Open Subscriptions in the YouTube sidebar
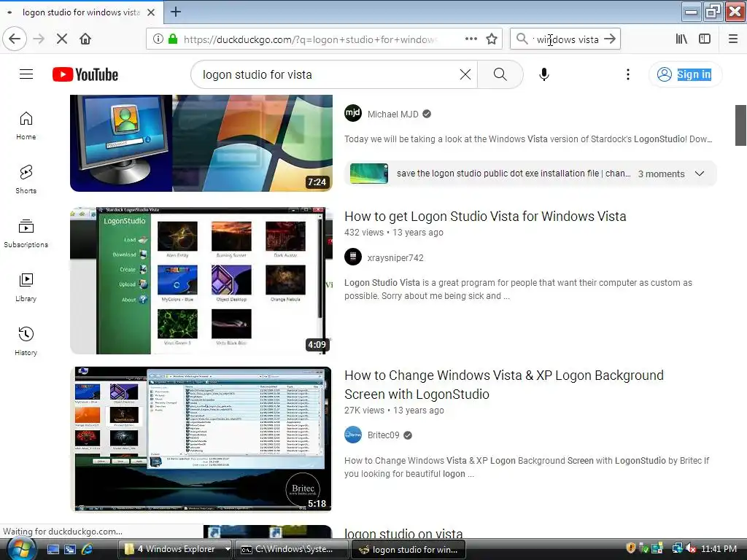The height and width of the screenshot is (560, 747). pyautogui.click(x=26, y=233)
